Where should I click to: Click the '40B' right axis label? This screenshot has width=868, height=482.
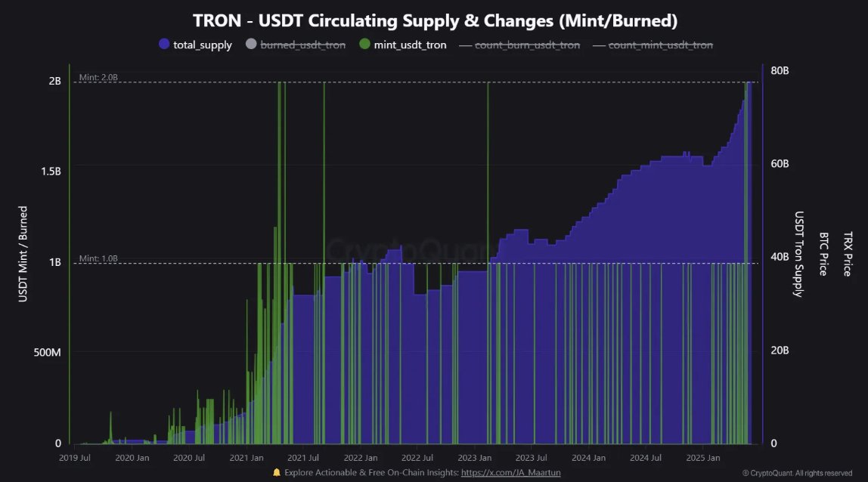780,257
